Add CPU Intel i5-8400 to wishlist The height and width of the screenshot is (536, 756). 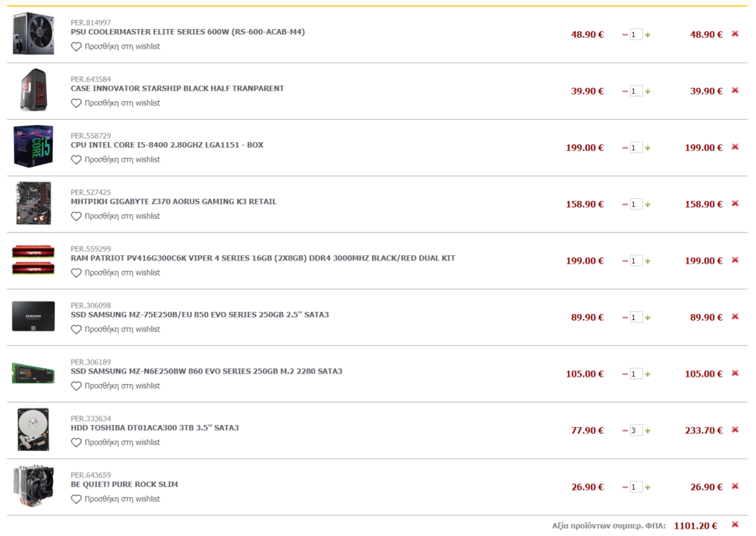click(x=115, y=159)
